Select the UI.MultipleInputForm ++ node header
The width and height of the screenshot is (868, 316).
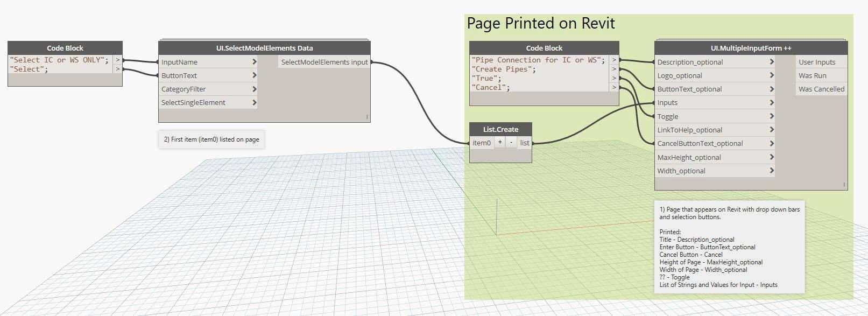[751, 48]
